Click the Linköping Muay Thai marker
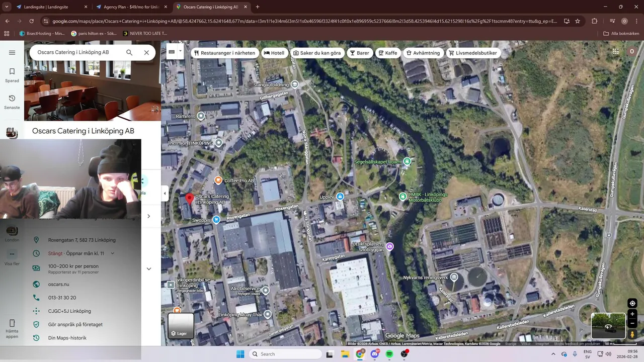 (x=267, y=314)
